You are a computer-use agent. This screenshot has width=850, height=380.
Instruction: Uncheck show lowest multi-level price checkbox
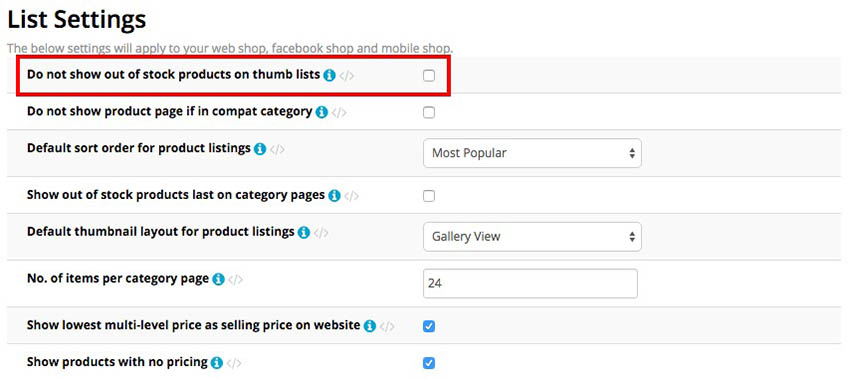pyautogui.click(x=429, y=326)
